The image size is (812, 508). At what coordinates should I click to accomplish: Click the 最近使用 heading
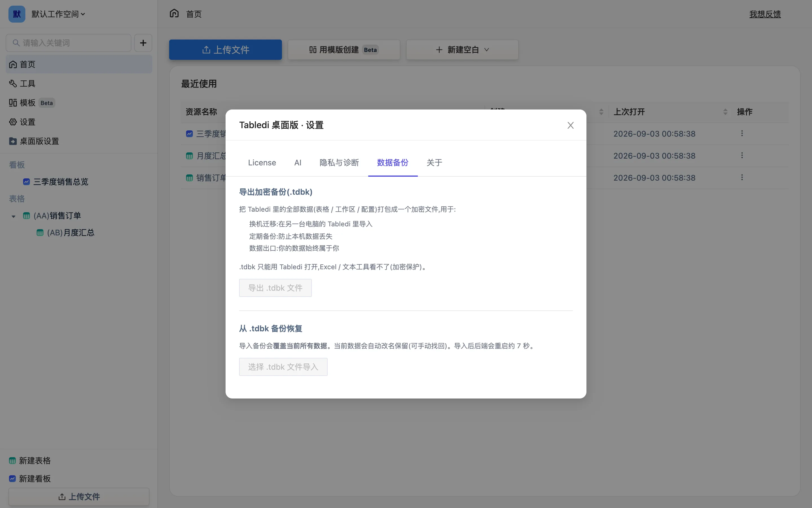coord(199,84)
